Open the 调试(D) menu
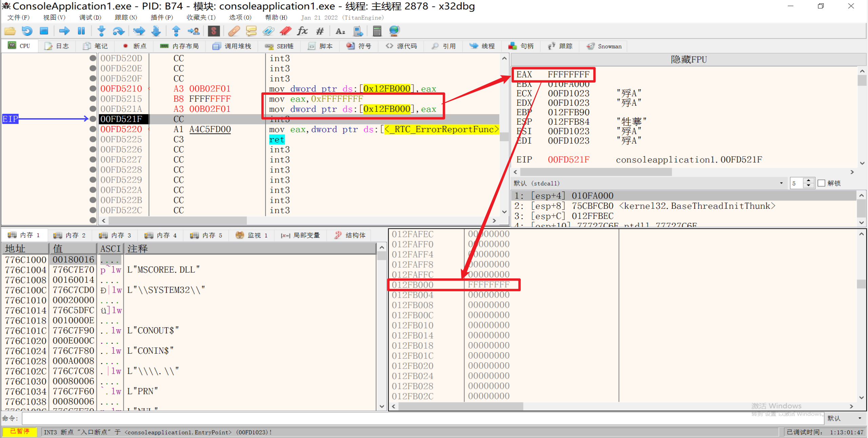This screenshot has width=868, height=438. click(90, 17)
